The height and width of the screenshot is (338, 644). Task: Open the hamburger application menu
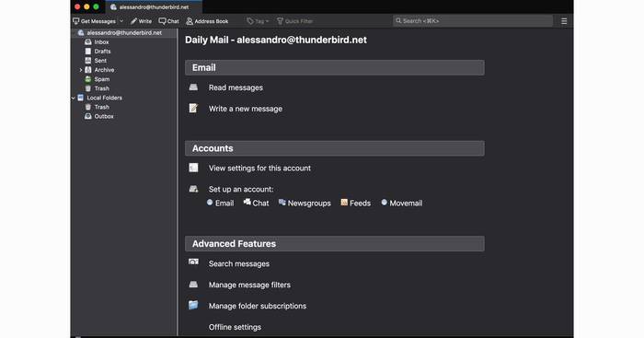click(564, 21)
